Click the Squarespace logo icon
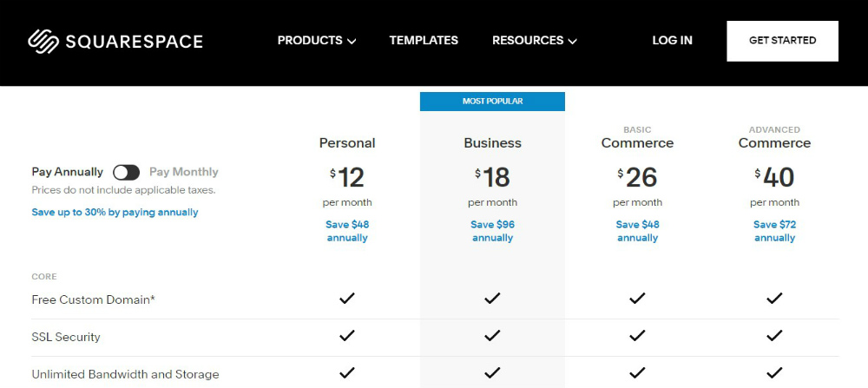Screen dimensions: 868x388 click(x=43, y=41)
